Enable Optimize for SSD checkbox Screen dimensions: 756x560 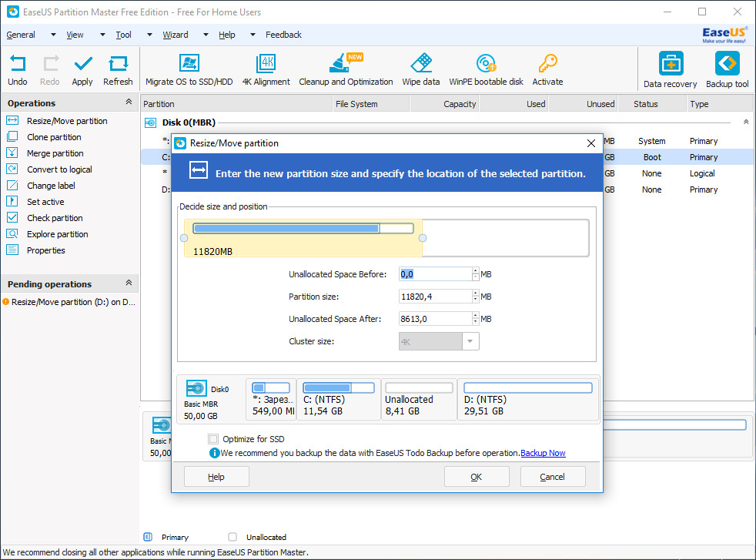pos(213,439)
